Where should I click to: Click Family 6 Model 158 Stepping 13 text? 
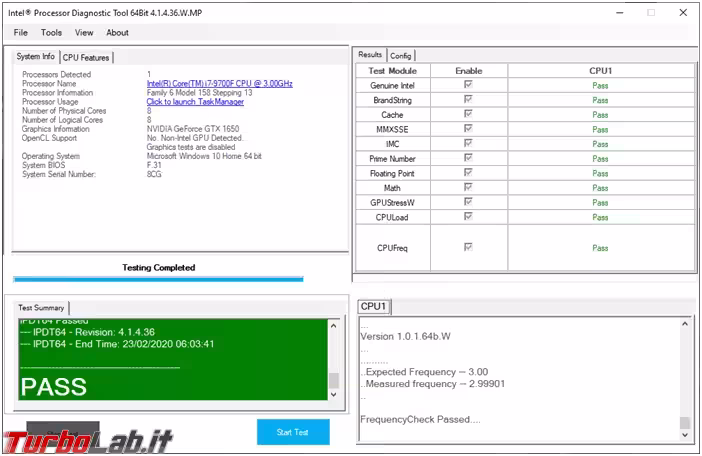click(199, 93)
